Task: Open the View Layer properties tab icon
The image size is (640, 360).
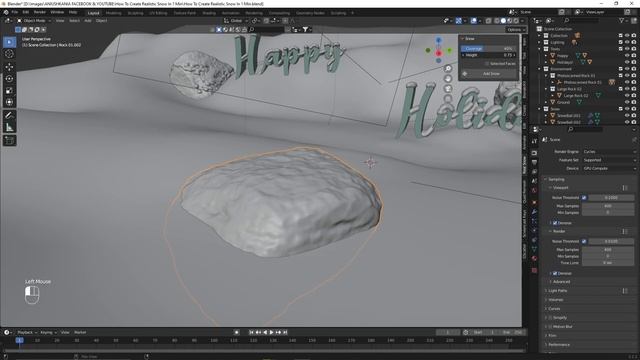Action: click(534, 172)
